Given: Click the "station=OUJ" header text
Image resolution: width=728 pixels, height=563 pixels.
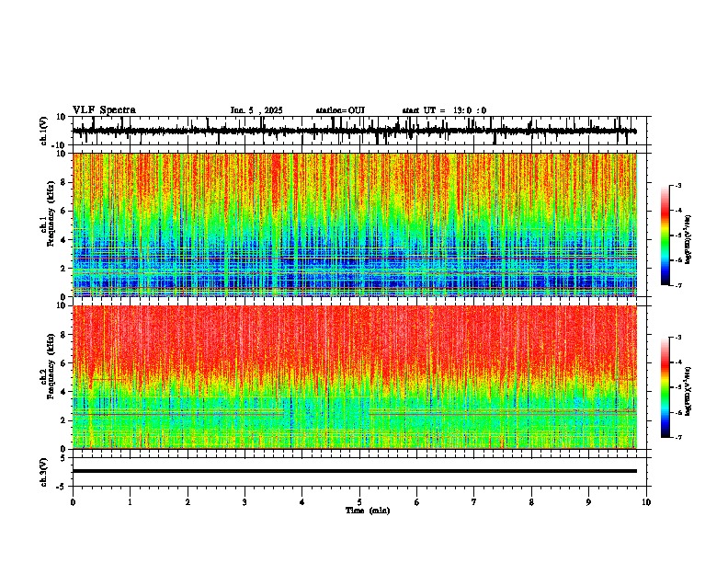Looking at the screenshot, I should (x=340, y=110).
